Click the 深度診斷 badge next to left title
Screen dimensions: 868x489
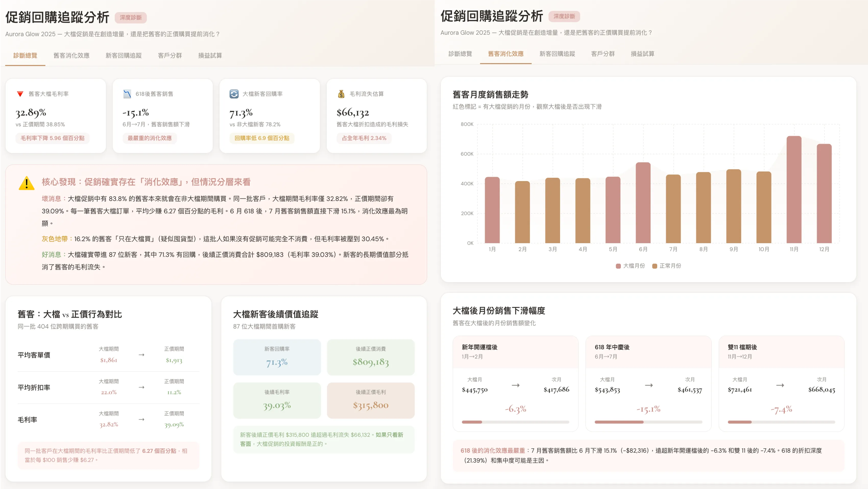[130, 18]
